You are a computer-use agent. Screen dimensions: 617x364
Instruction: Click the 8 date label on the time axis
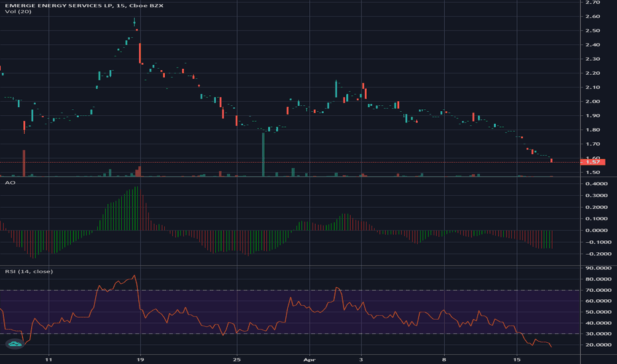(444, 359)
